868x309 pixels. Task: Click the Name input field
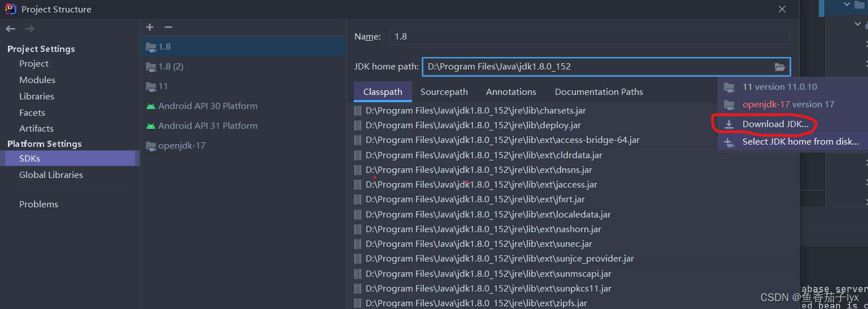pos(589,36)
